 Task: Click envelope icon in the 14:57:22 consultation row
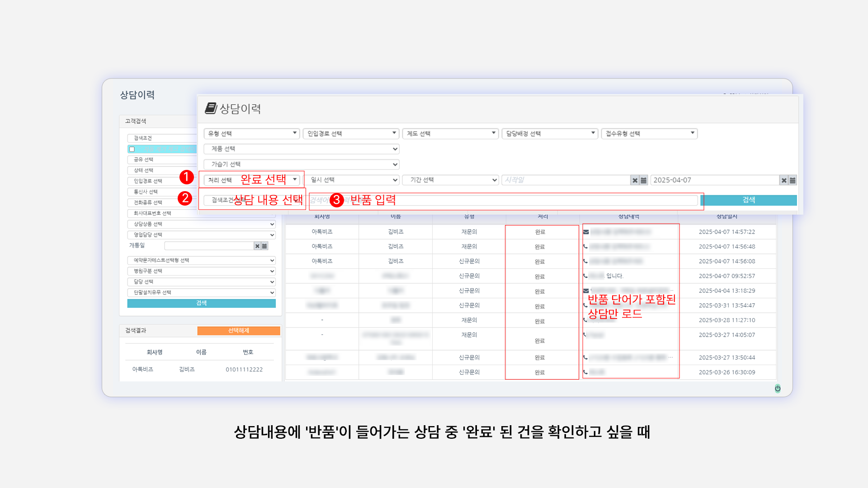pyautogui.click(x=586, y=232)
